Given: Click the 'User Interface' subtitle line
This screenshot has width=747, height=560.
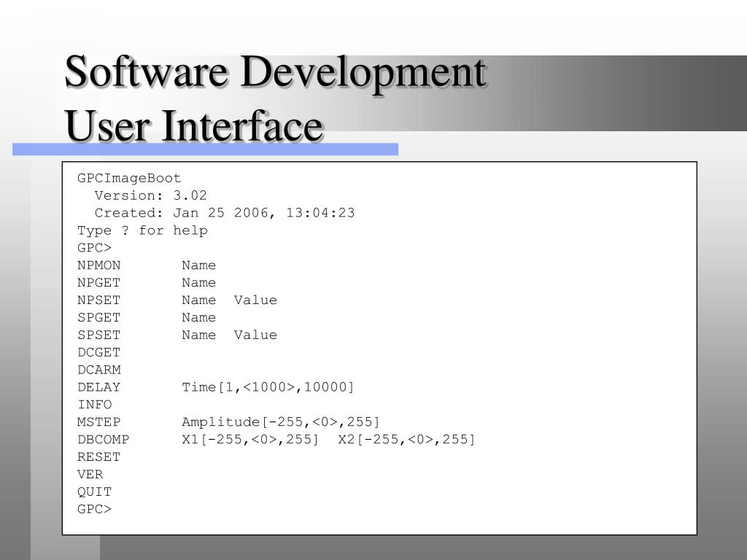Looking at the screenshot, I should [x=194, y=126].
